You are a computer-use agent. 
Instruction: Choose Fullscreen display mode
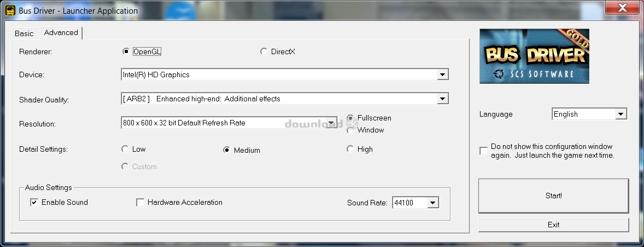[350, 118]
